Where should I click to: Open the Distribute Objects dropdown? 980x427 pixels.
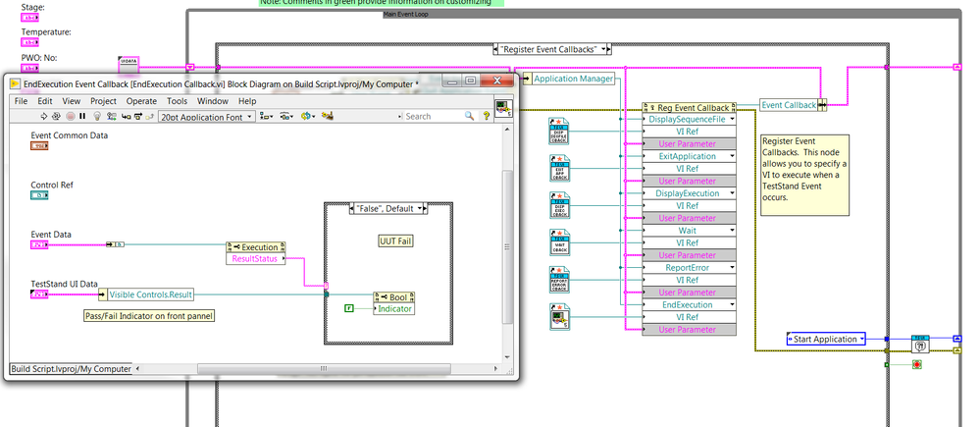coord(286,116)
